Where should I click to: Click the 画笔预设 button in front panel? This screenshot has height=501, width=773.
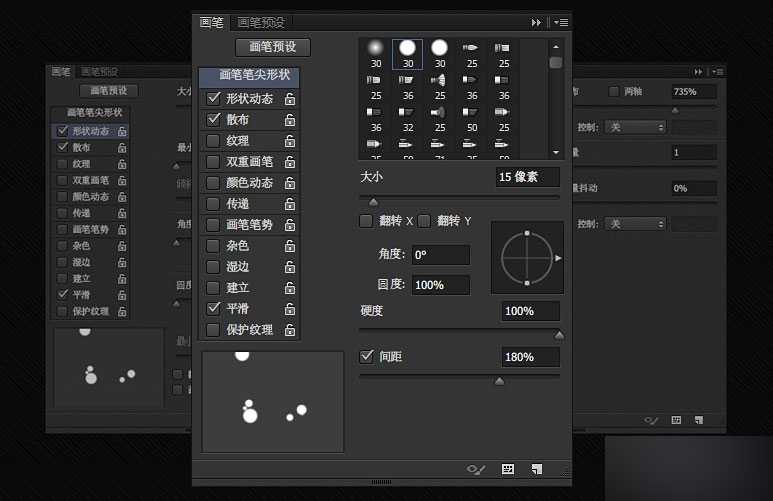coord(272,47)
